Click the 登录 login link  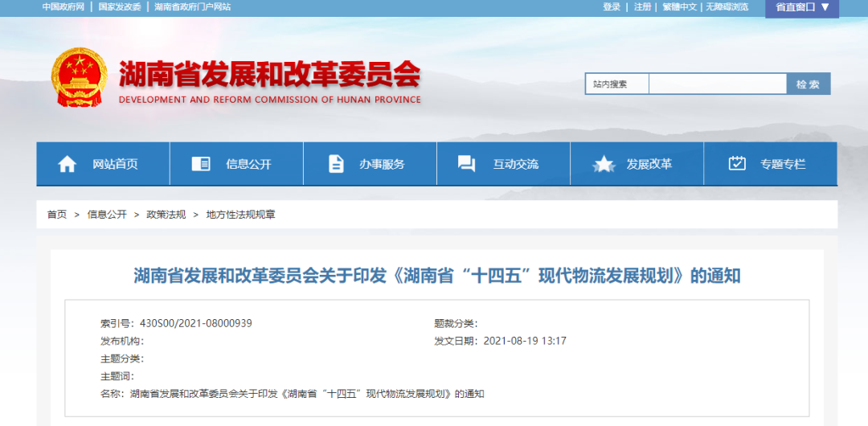coord(612,6)
